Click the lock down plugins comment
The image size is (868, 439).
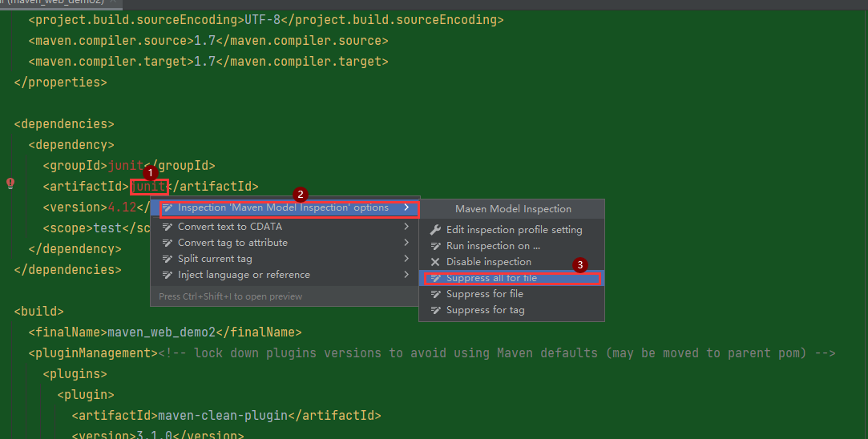coord(497,353)
